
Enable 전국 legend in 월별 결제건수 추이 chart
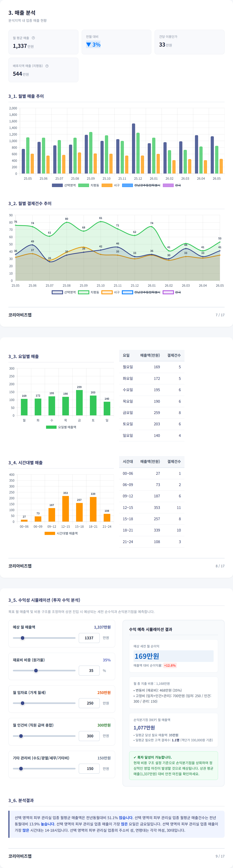(x=172, y=292)
